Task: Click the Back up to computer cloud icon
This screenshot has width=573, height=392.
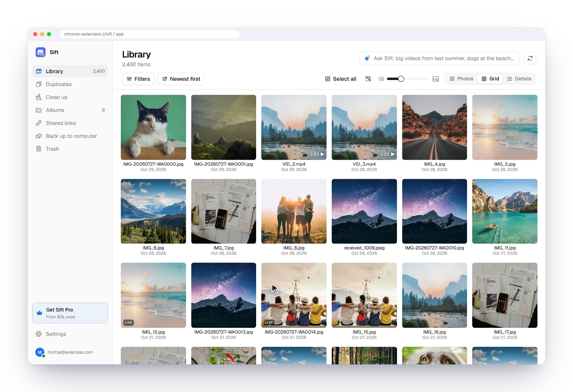Action: (x=39, y=136)
